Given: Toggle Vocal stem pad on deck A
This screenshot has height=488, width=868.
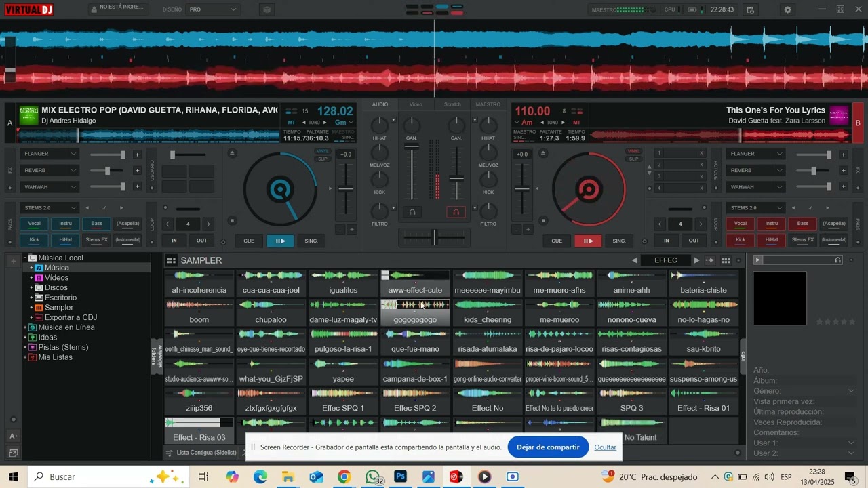Looking at the screenshot, I should pos(34,224).
